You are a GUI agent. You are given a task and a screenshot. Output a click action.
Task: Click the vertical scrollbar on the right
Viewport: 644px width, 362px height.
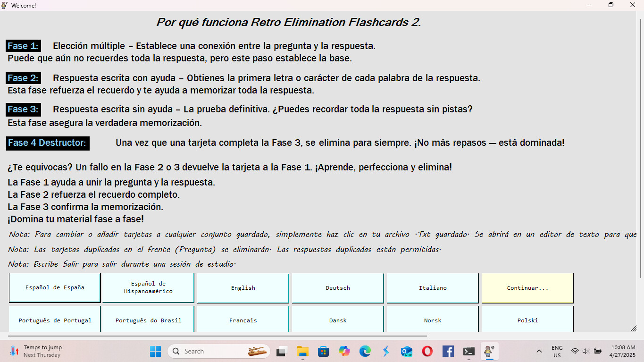click(x=641, y=142)
